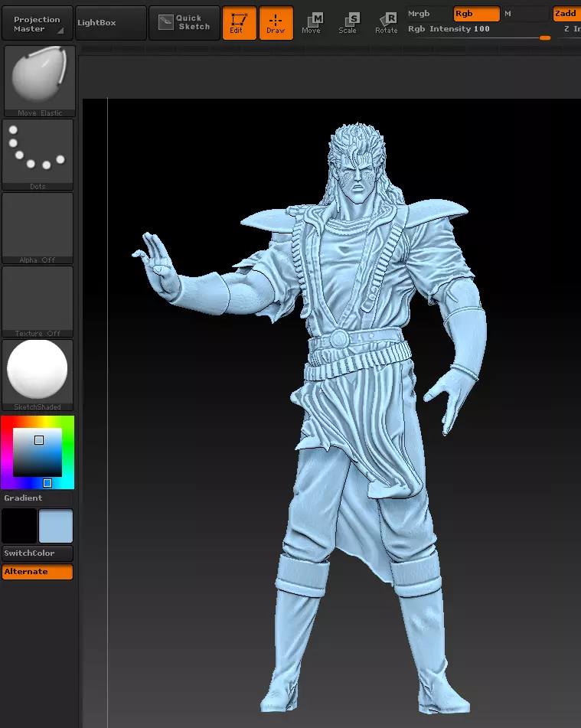Open the LightBox browser
581x728 pixels.
110,23
